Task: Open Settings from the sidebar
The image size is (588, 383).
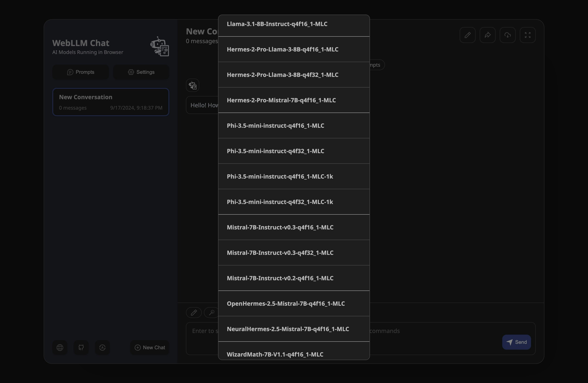Action: click(x=141, y=72)
